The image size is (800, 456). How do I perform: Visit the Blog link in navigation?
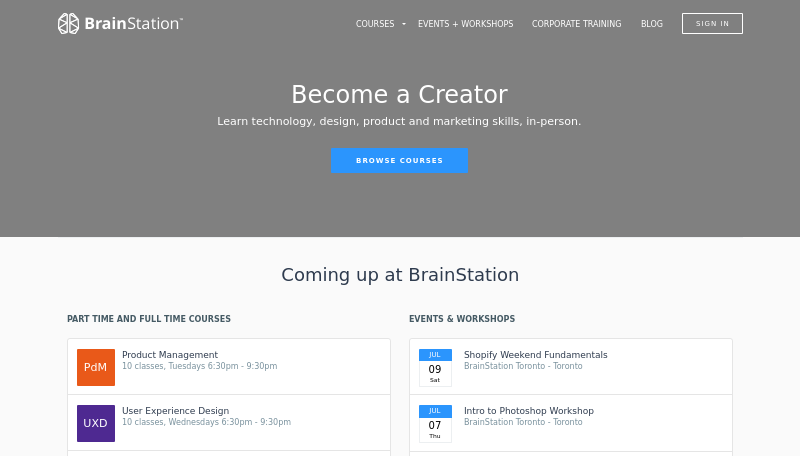coord(652,24)
